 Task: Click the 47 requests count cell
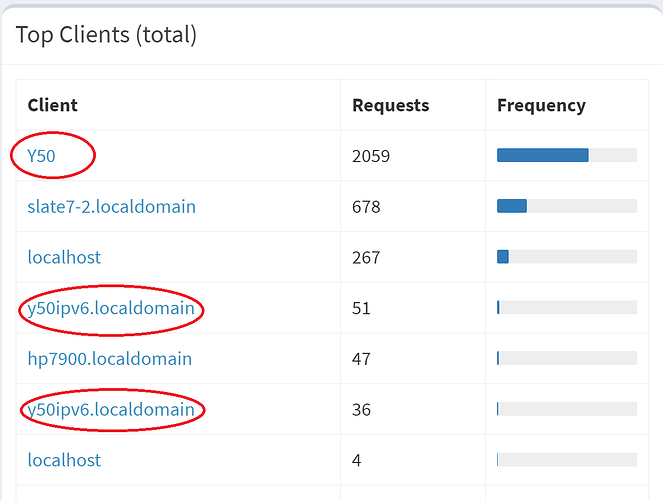point(361,358)
